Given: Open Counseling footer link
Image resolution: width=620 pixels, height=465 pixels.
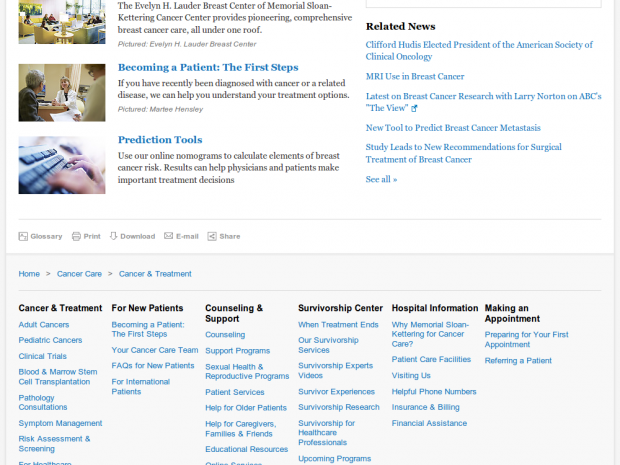Looking at the screenshot, I should (225, 335).
